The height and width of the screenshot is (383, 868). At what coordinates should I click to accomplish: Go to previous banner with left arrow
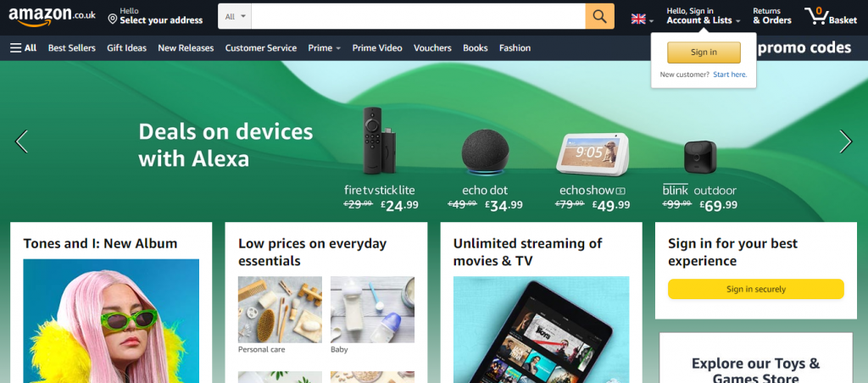pyautogui.click(x=21, y=142)
